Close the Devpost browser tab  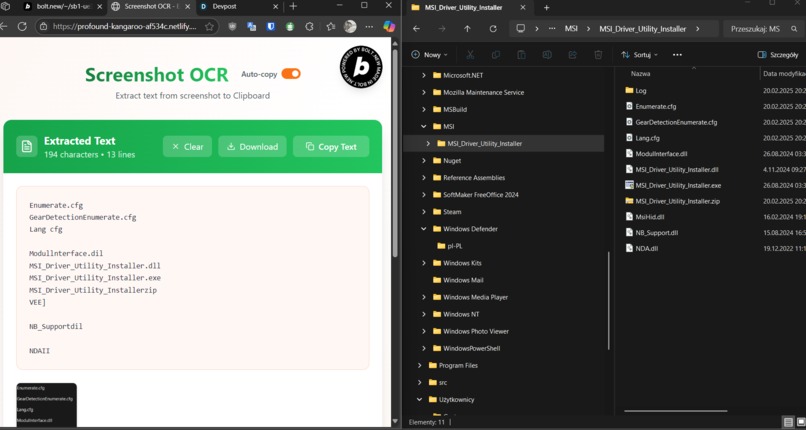coord(276,7)
